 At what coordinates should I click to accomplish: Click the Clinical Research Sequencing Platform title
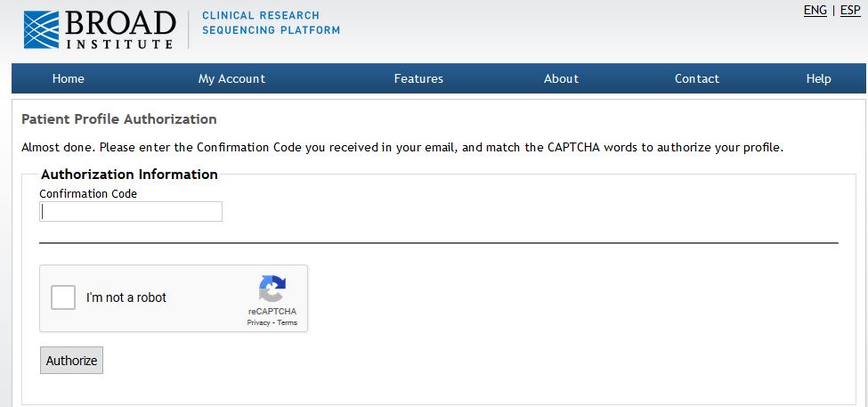[x=272, y=22]
